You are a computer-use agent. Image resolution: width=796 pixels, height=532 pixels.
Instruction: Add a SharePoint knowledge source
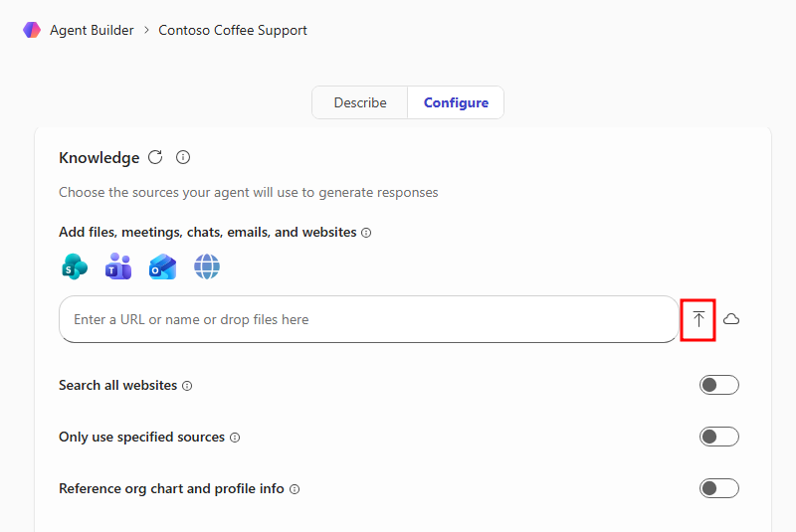74,266
